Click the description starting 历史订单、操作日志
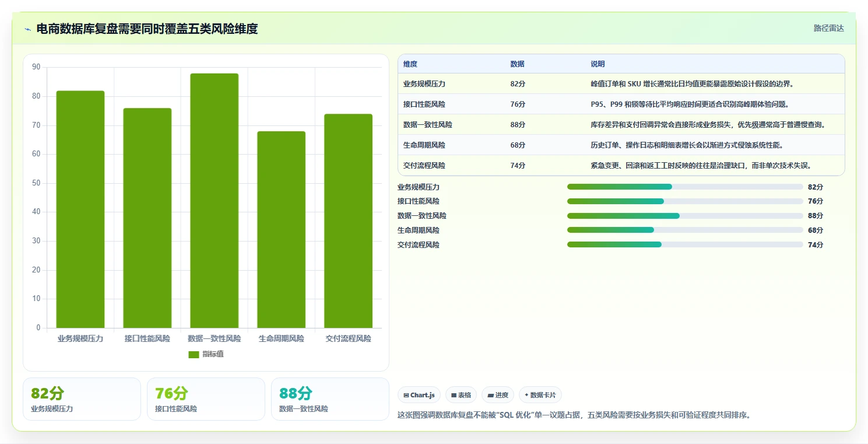Screen dimensions: 868x444 pos(687,145)
